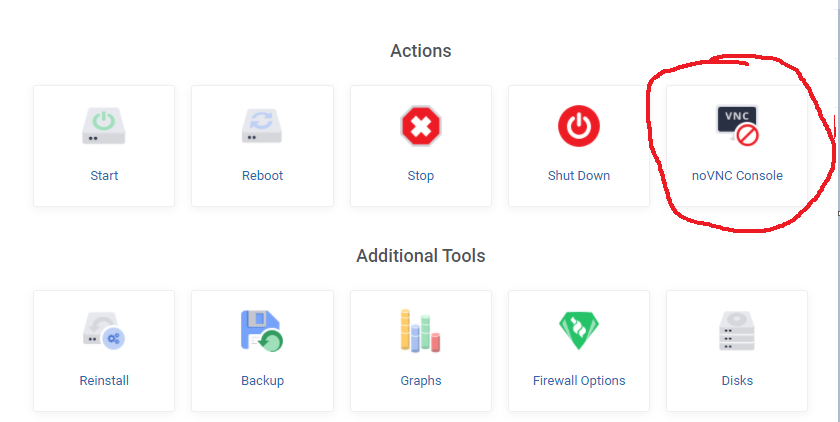
Task: Open the noVNC Console monitor icon
Action: tap(737, 126)
